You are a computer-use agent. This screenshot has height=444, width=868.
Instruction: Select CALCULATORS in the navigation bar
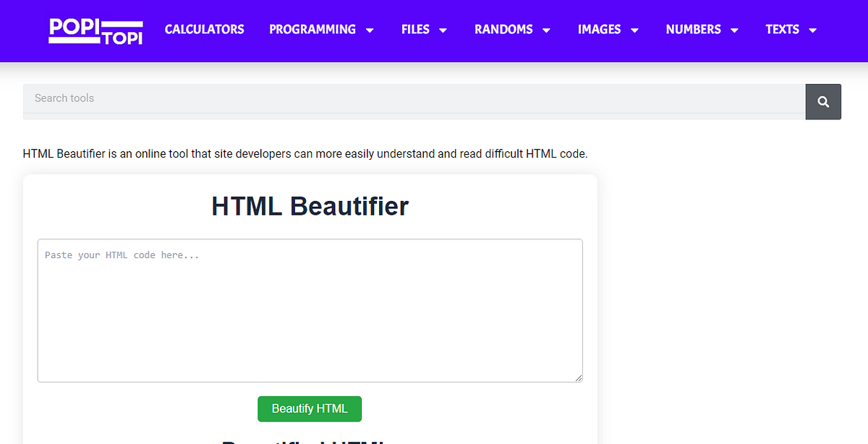(x=204, y=30)
